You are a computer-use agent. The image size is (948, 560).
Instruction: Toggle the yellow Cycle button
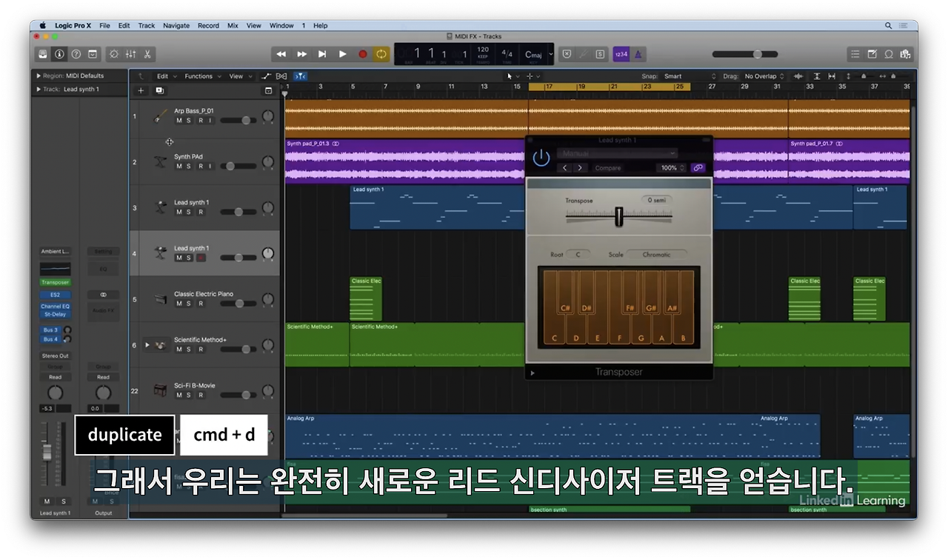click(381, 54)
